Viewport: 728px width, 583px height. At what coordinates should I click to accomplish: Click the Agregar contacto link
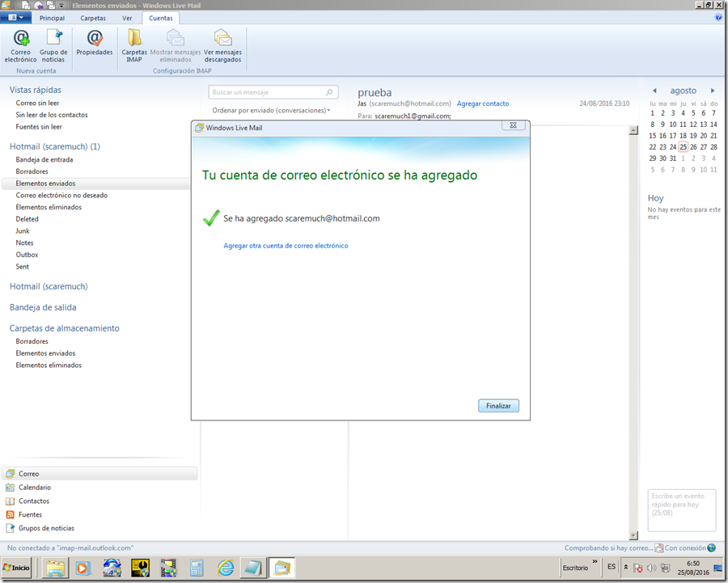(482, 104)
